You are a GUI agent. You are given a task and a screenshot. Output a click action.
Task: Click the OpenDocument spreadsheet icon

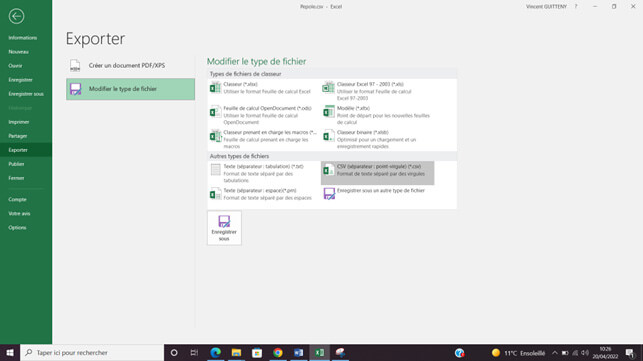pyautogui.click(x=215, y=111)
